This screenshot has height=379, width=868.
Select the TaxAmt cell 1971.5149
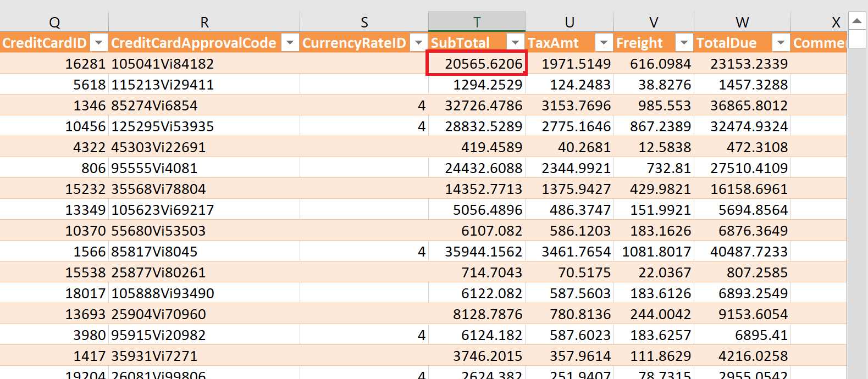pyautogui.click(x=570, y=63)
